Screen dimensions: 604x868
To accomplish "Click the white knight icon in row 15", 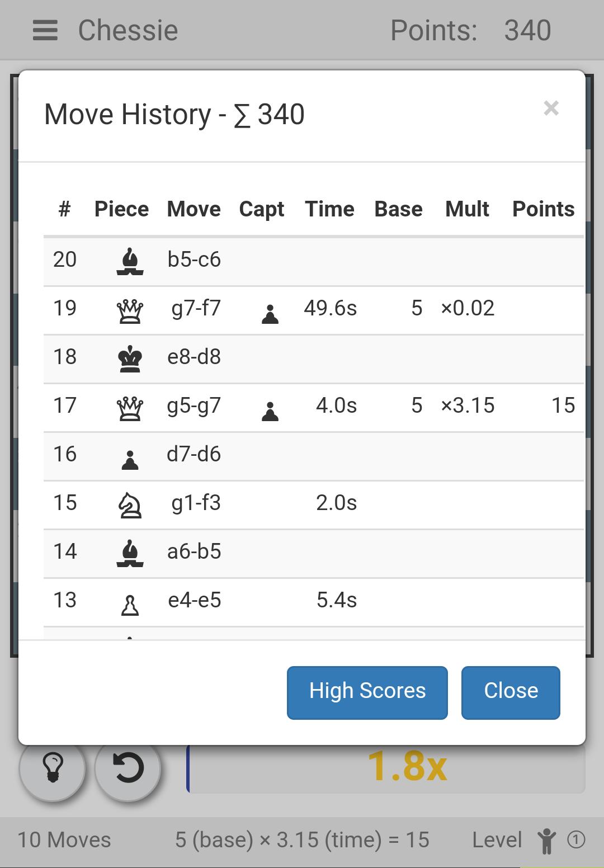I will (130, 505).
